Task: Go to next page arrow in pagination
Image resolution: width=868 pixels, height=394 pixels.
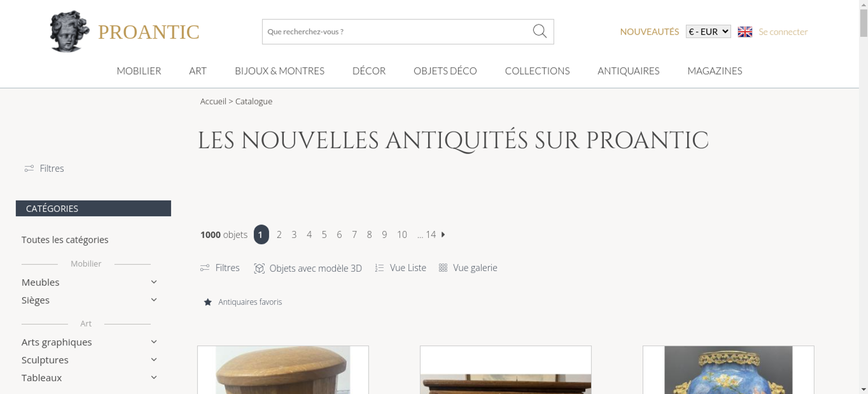Action: pyautogui.click(x=443, y=234)
